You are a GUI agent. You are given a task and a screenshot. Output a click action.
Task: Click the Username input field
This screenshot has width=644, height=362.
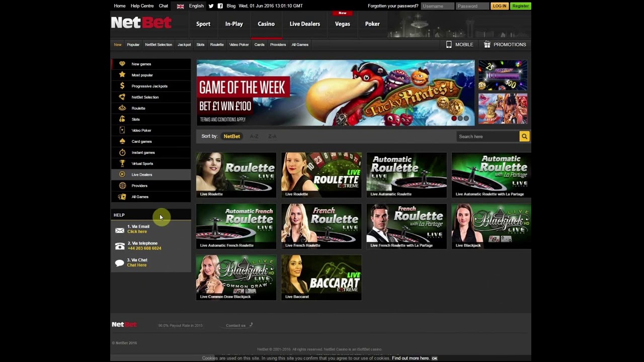pos(437,6)
